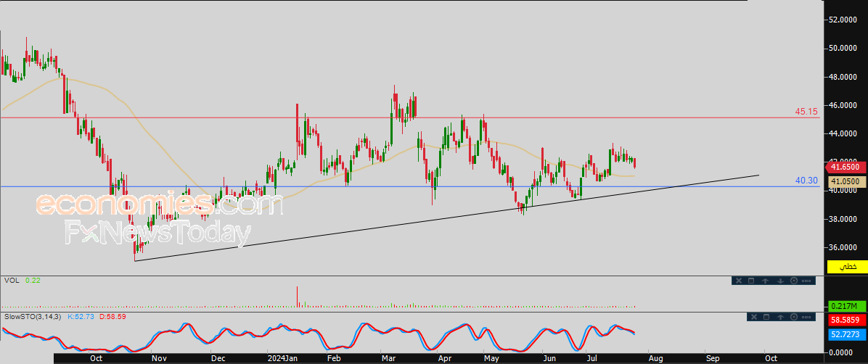Open VOL indicator settings gear
The height and width of the screenshot is (364, 868).
tap(794, 281)
